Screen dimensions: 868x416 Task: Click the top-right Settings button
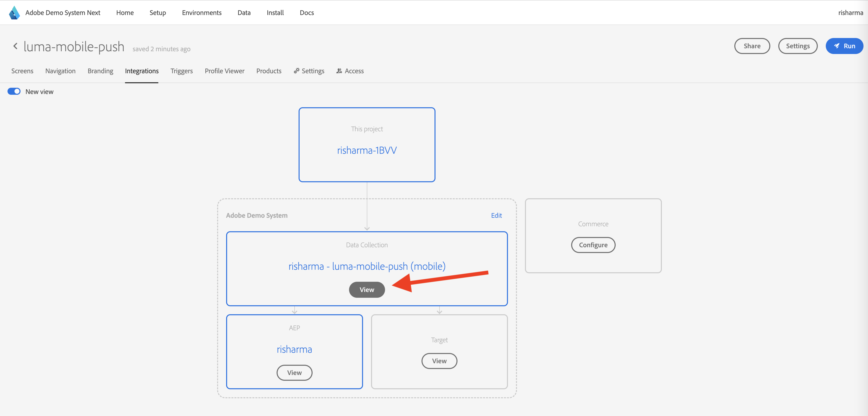pyautogui.click(x=798, y=46)
